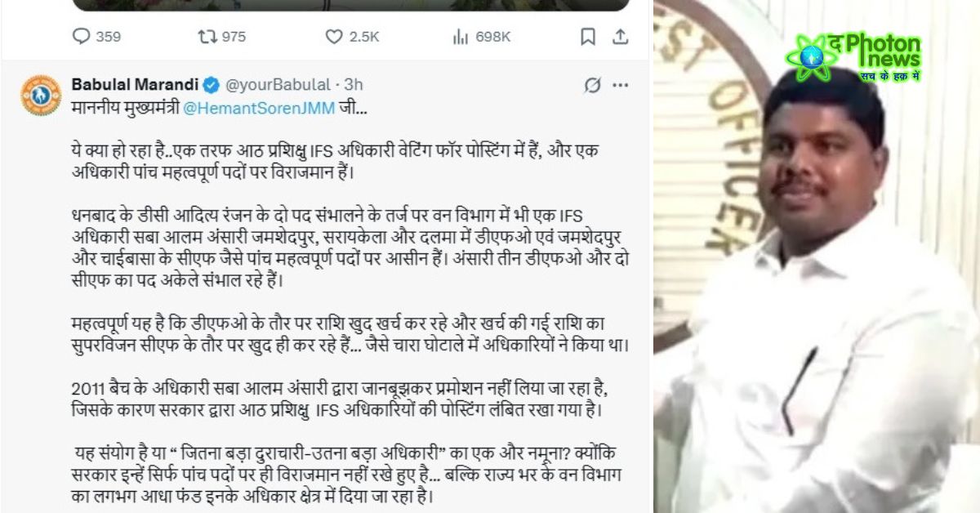The width and height of the screenshot is (980, 513).
Task: Bookmark this post
Action: tap(587, 36)
